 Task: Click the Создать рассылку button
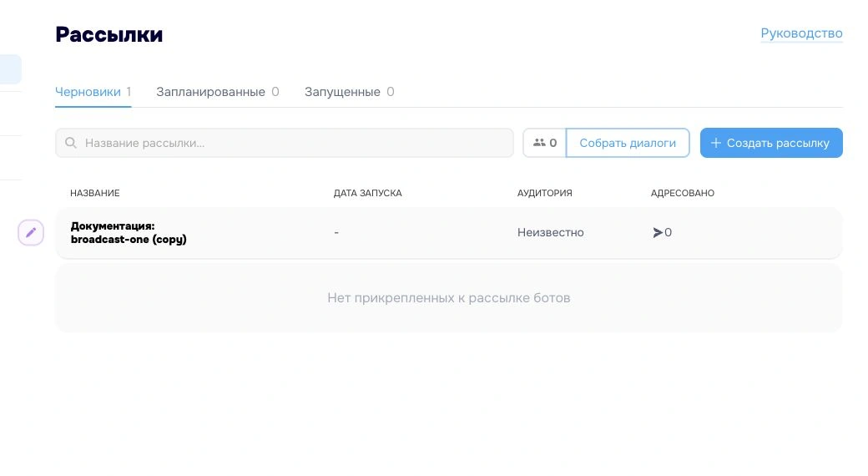(x=771, y=143)
